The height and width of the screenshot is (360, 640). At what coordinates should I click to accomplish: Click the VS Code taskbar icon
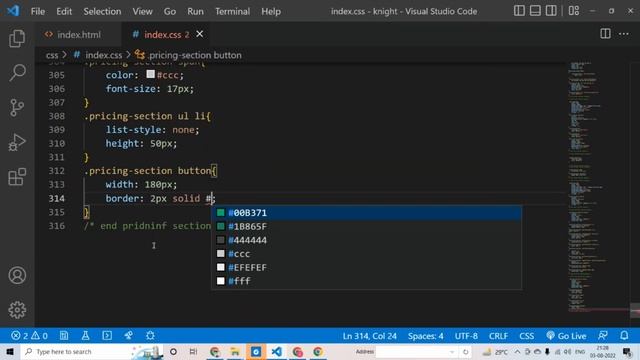(x=276, y=351)
